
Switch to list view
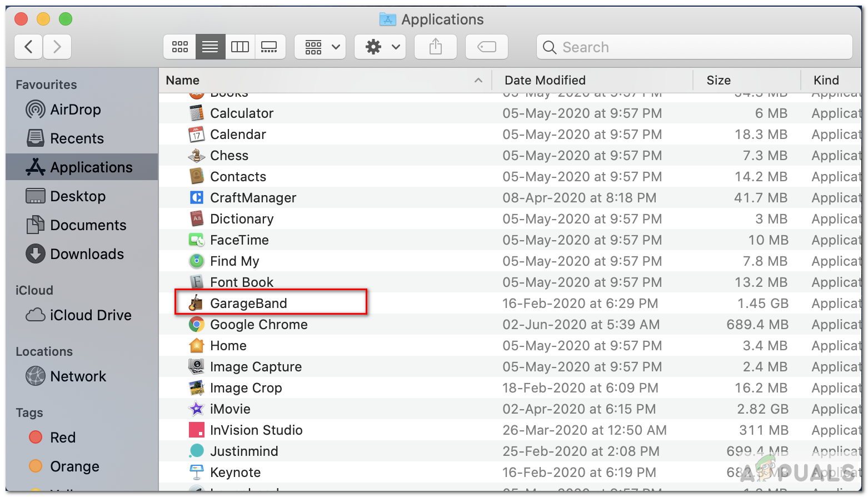(x=210, y=47)
